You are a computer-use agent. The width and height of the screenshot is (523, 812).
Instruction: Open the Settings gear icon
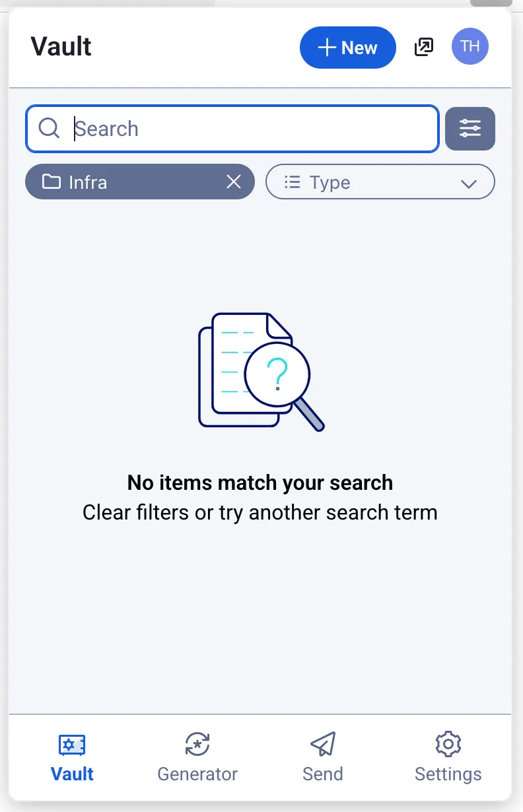tap(448, 745)
